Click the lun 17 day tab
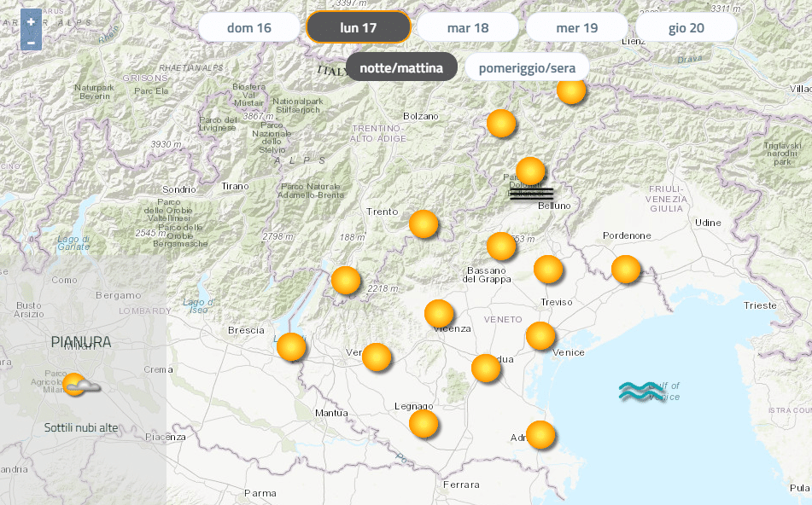Viewport: 812px width, 505px height. 359,27
